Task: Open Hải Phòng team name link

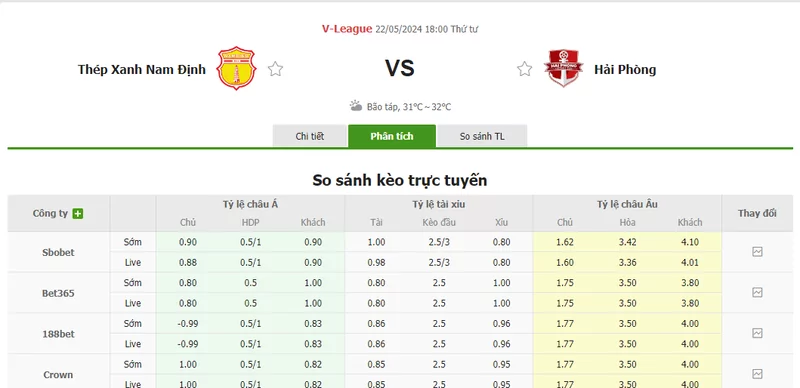Action: pyautogui.click(x=625, y=69)
